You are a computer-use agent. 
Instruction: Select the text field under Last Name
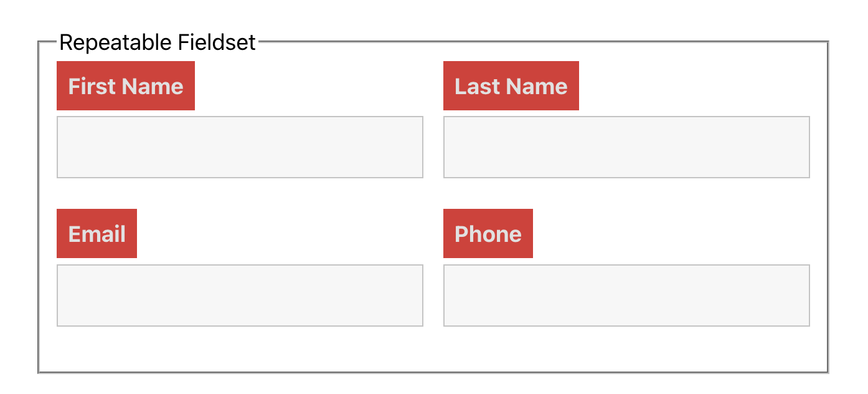pyautogui.click(x=626, y=147)
